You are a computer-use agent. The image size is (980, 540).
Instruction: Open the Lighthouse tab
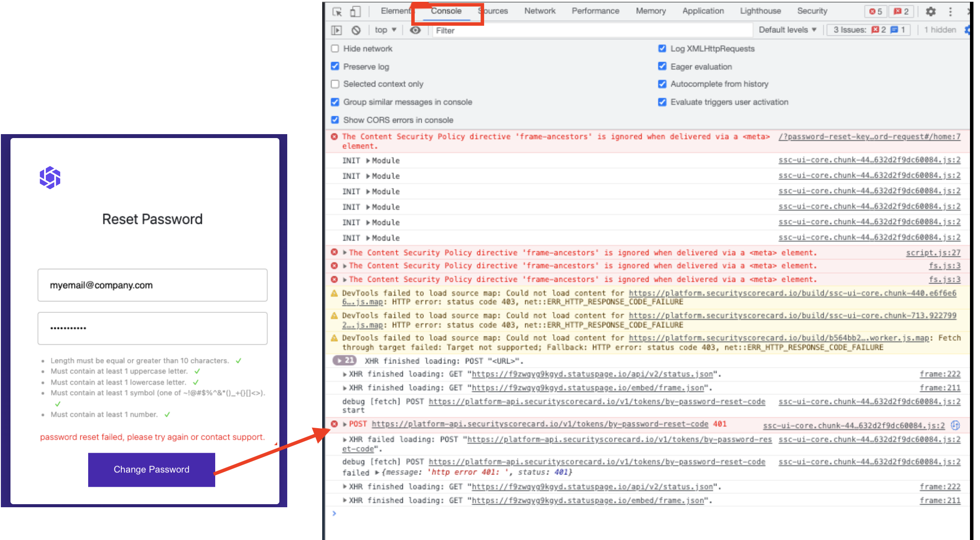pyautogui.click(x=760, y=11)
